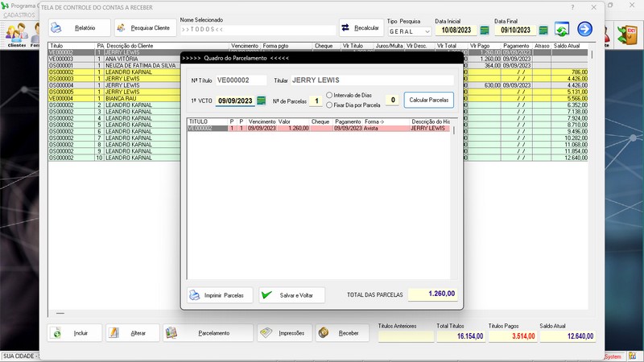Open the calendar beside 1º VCTO date
Viewport: 644px width, 362px height.
[x=261, y=101]
